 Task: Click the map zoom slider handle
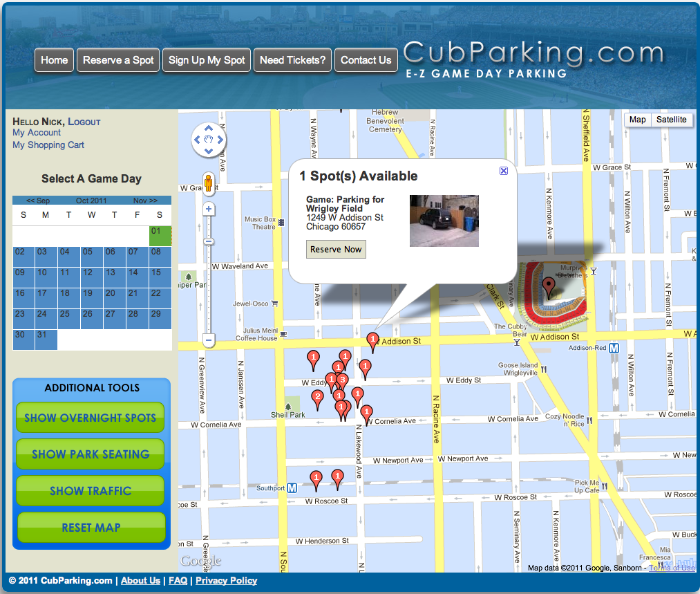209,241
